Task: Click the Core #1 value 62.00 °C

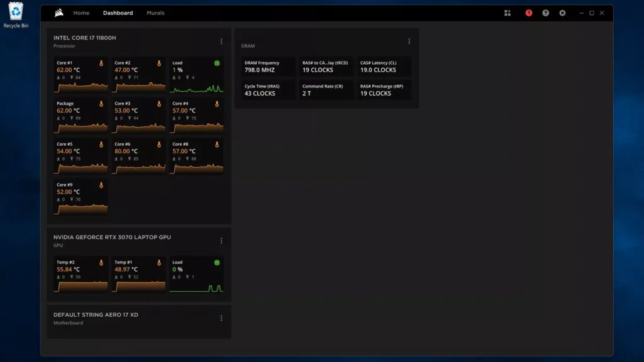Action: coord(68,70)
